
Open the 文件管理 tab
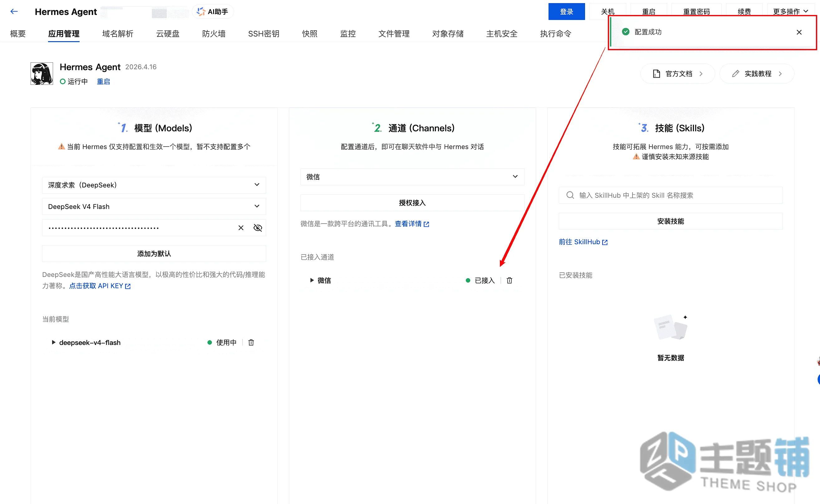[394, 34]
